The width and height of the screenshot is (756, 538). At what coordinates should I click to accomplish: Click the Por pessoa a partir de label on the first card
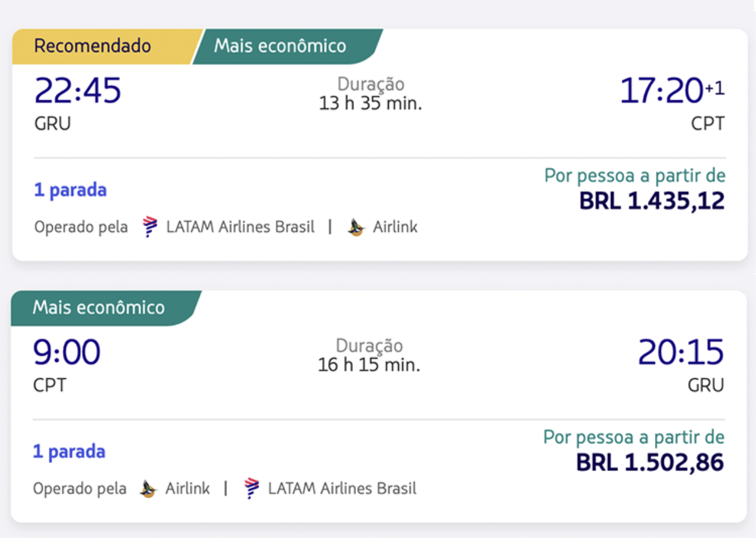[635, 176]
